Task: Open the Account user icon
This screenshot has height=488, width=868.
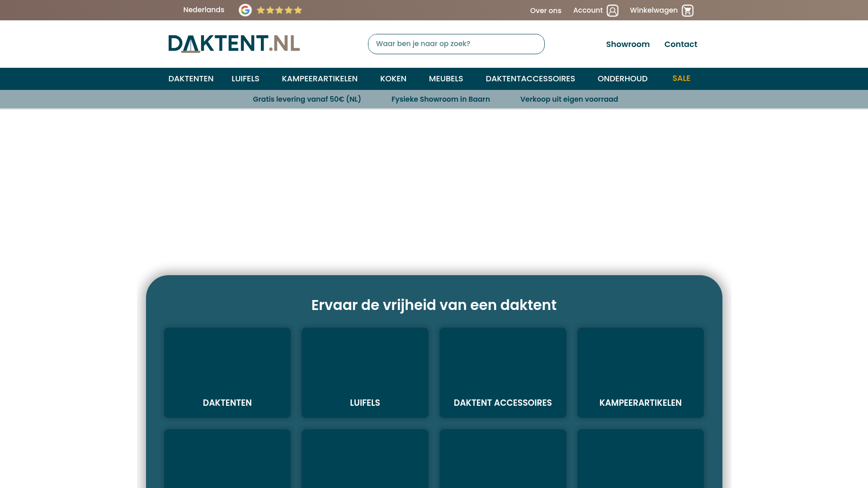Action: pos(612,10)
